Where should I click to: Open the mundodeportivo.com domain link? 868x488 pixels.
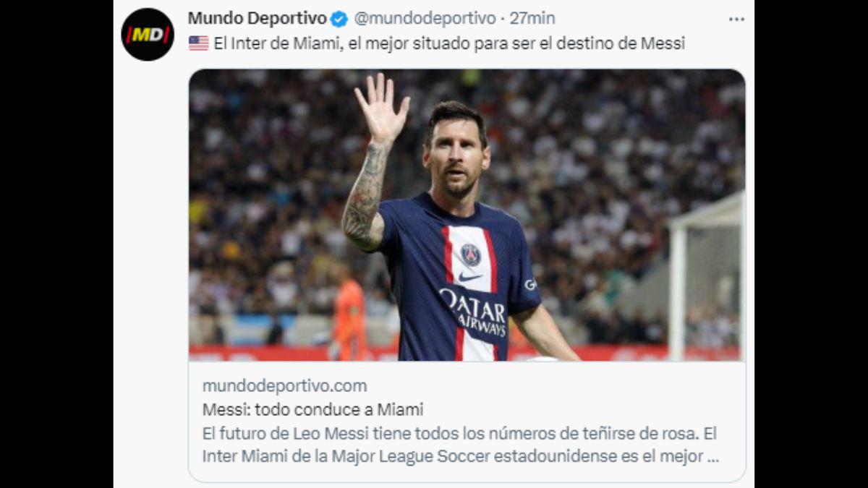click(284, 385)
